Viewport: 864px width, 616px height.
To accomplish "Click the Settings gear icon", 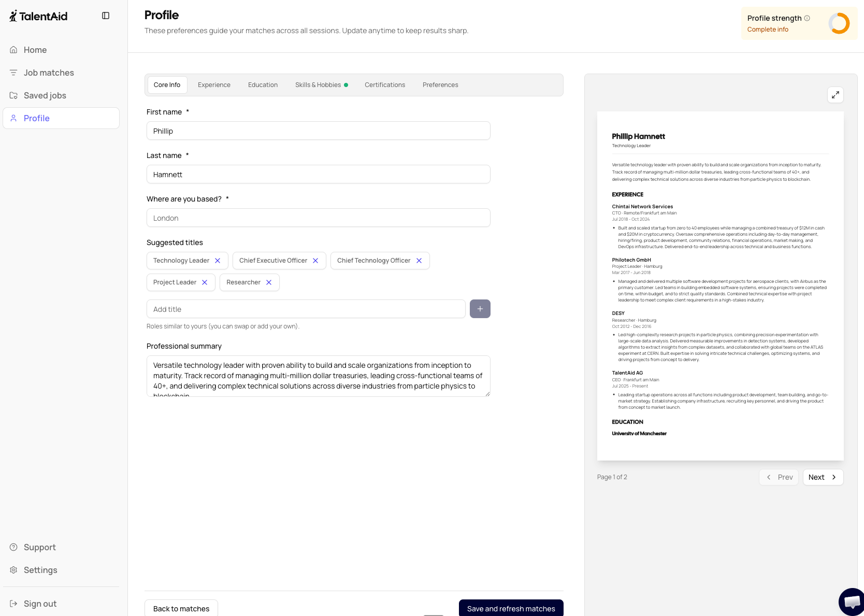I will [x=13, y=570].
